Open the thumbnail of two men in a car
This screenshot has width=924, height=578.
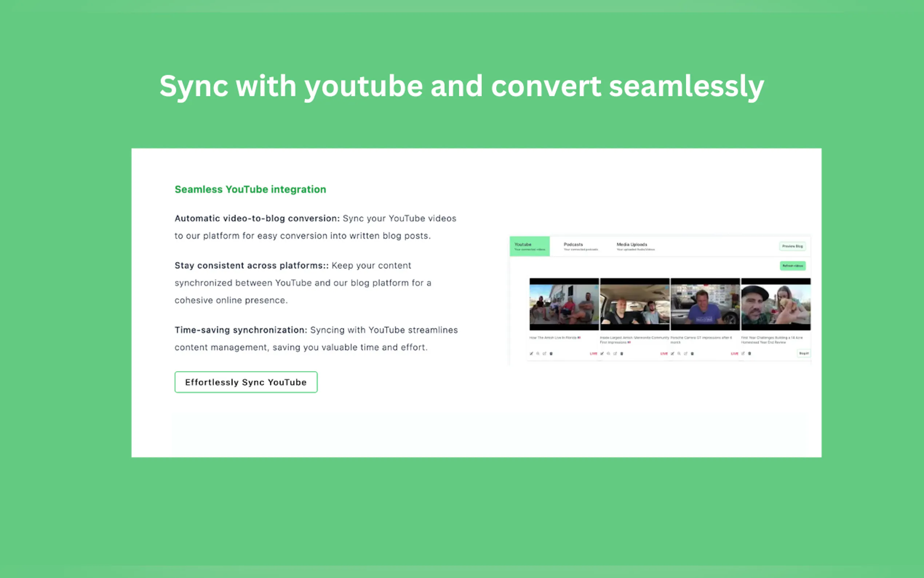[x=634, y=304]
